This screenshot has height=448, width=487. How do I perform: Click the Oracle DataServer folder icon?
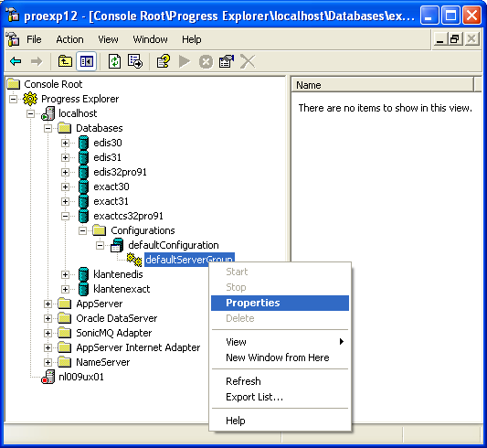click(x=65, y=318)
